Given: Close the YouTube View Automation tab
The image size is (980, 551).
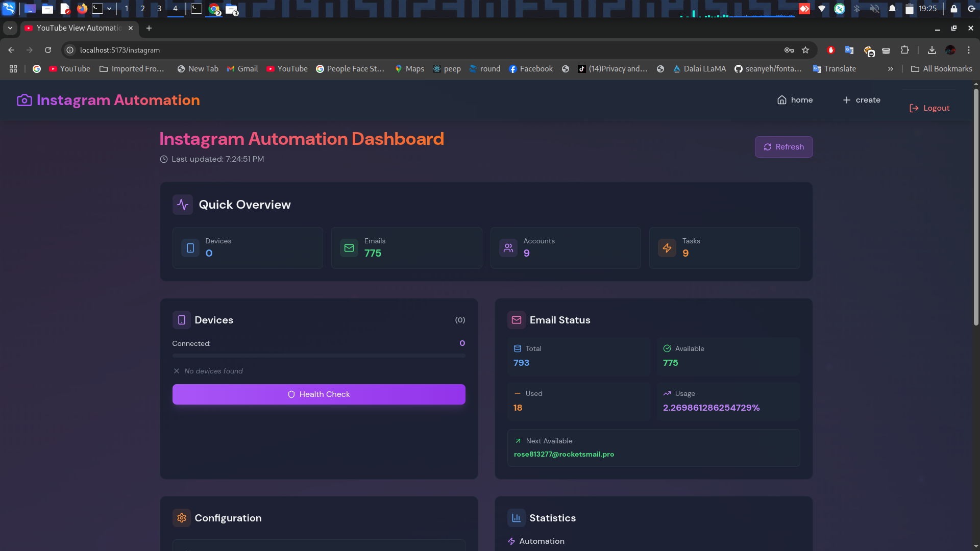Looking at the screenshot, I should 131,28.
